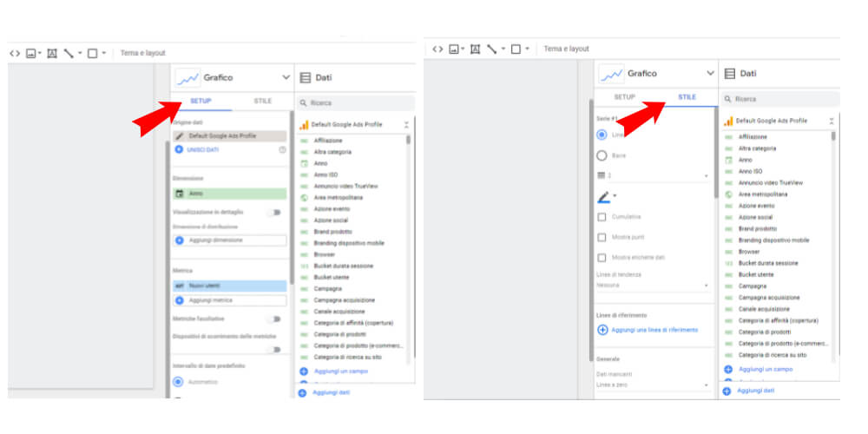Screen dimensions: 868x434
Task: Expand the Grafico chart type chevron in left screenshot
Action: pos(286,78)
